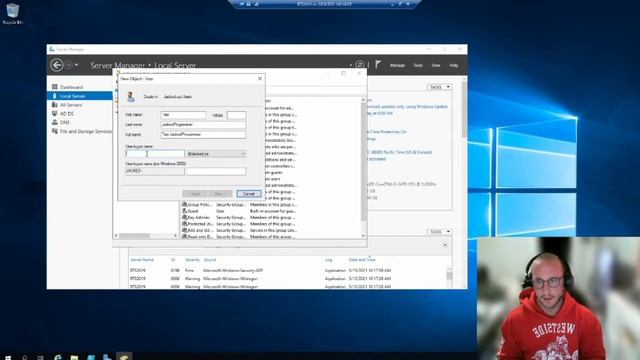
Task: Click the Guest user icon
Action: (184, 211)
